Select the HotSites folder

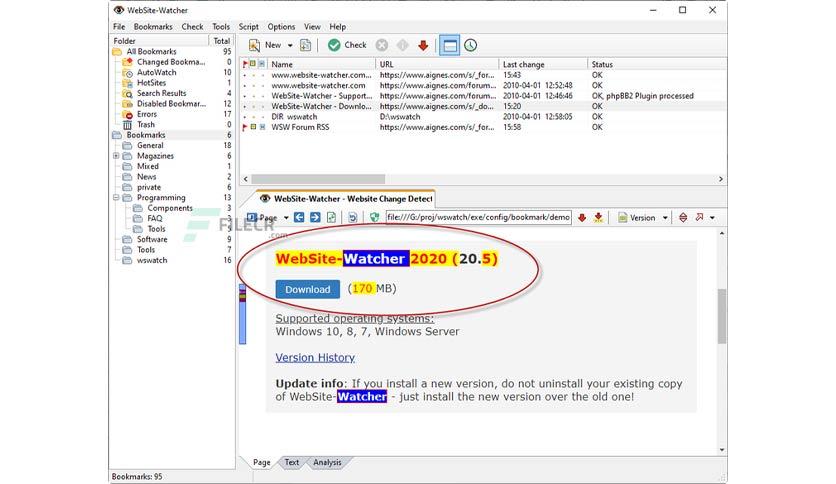coord(151,83)
